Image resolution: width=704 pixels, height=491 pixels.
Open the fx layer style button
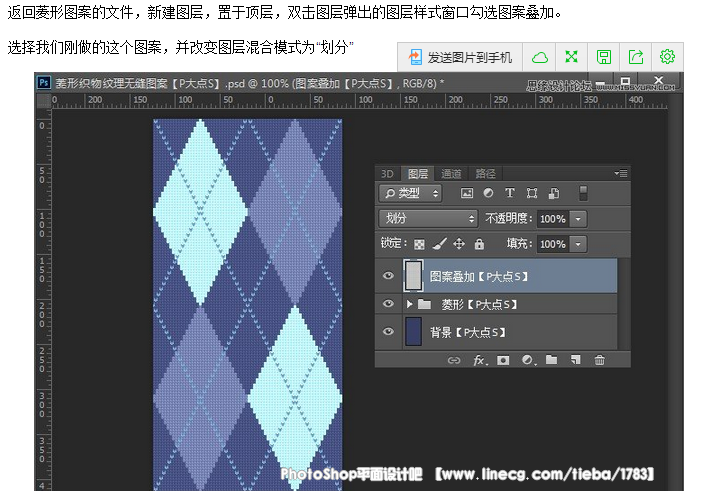(x=479, y=360)
